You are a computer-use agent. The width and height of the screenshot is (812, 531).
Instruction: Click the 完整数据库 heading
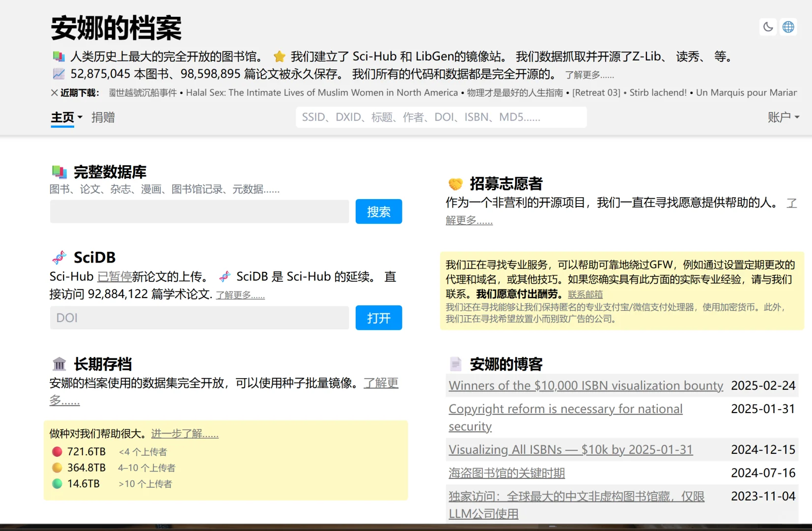click(x=110, y=172)
